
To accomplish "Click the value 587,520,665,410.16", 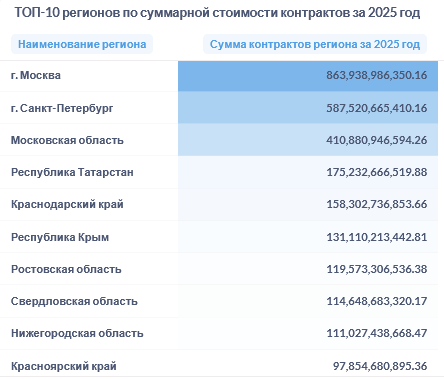I will [377, 108].
